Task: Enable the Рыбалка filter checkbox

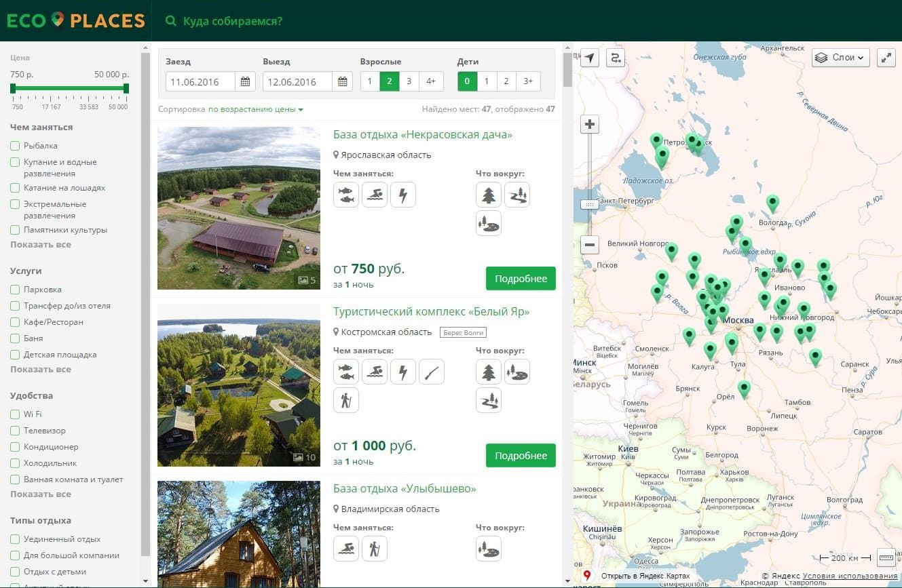Action: 14,145
